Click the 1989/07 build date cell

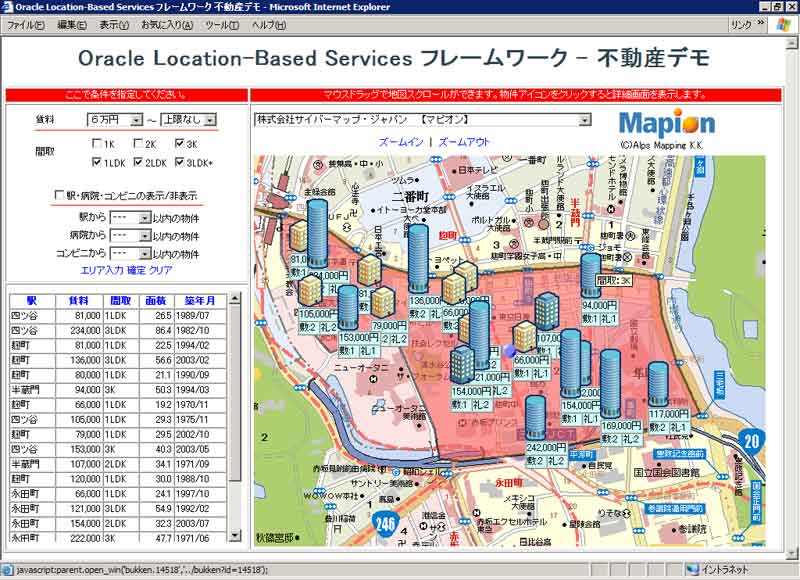pos(200,316)
